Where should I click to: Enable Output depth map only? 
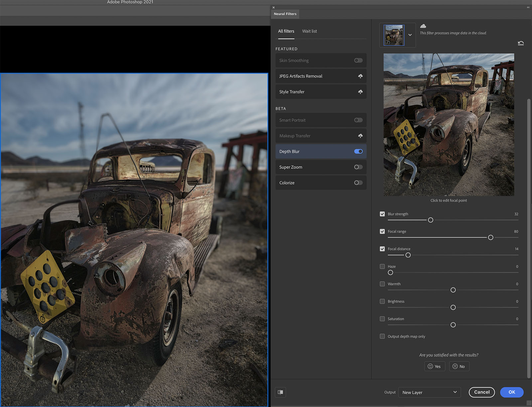[382, 336]
